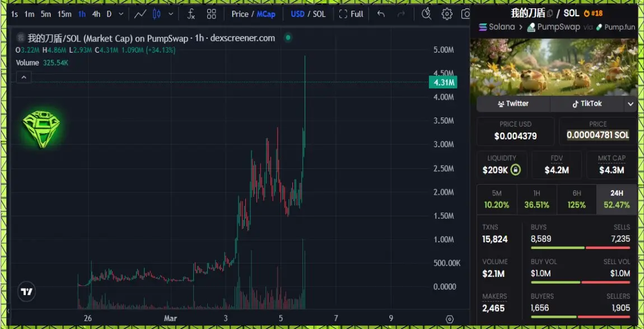Open the Pump.fun link
The image size is (644, 329).
[x=615, y=27]
